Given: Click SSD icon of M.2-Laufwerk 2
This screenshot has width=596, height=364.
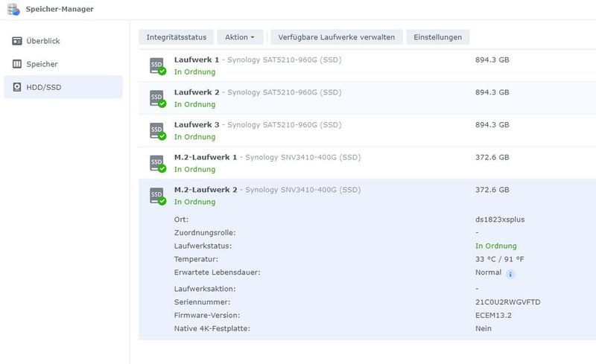Looking at the screenshot, I should [158, 196].
